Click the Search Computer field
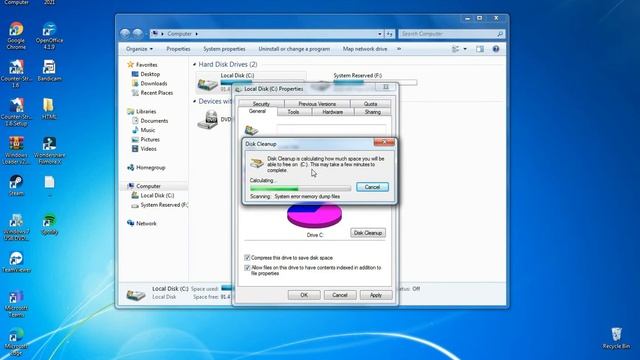This screenshot has width=640, height=360. pyautogui.click(x=452, y=34)
